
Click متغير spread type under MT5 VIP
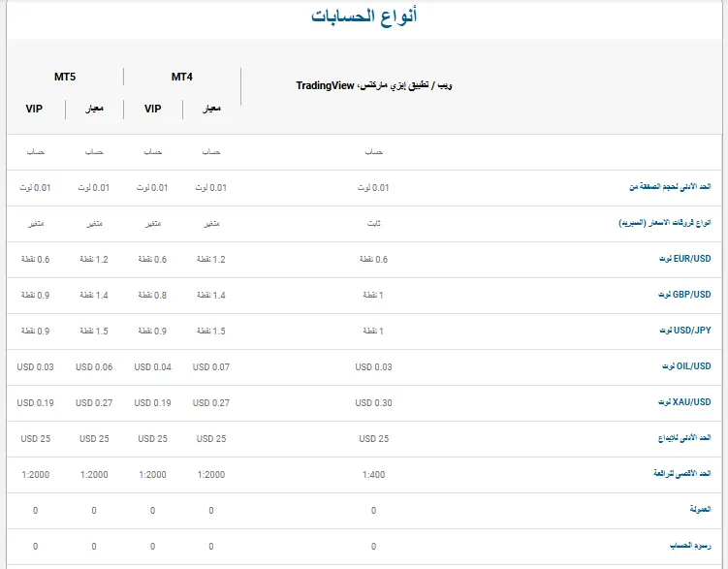[x=35, y=224]
